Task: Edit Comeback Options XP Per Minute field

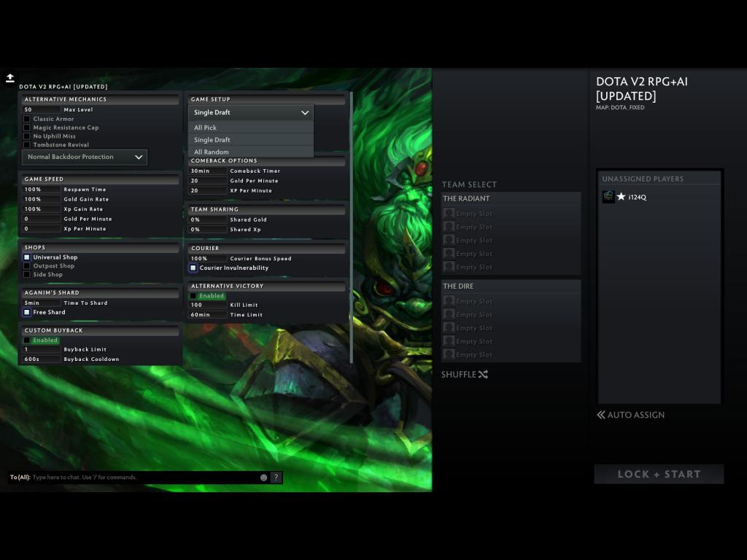Action: point(207,190)
